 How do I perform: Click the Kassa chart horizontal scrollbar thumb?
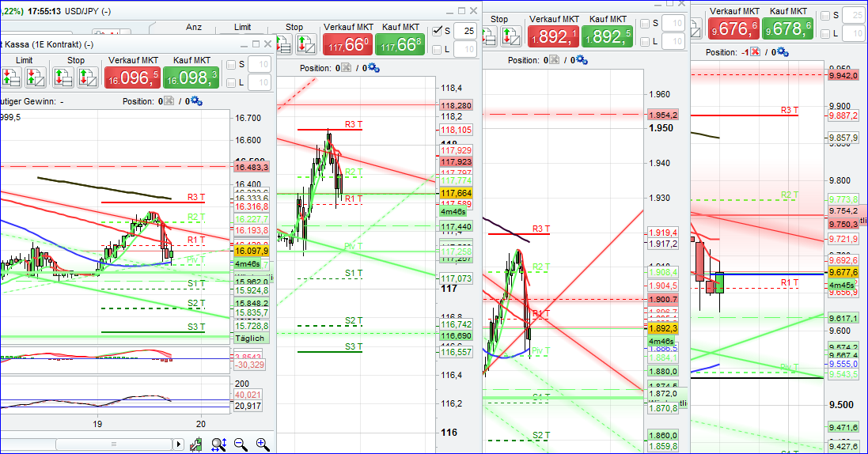point(114,444)
